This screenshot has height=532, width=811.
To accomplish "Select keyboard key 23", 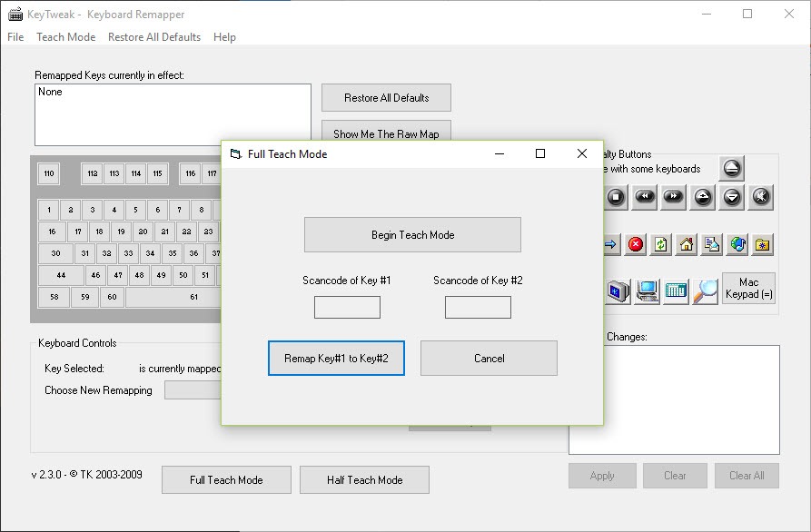I will click(208, 232).
